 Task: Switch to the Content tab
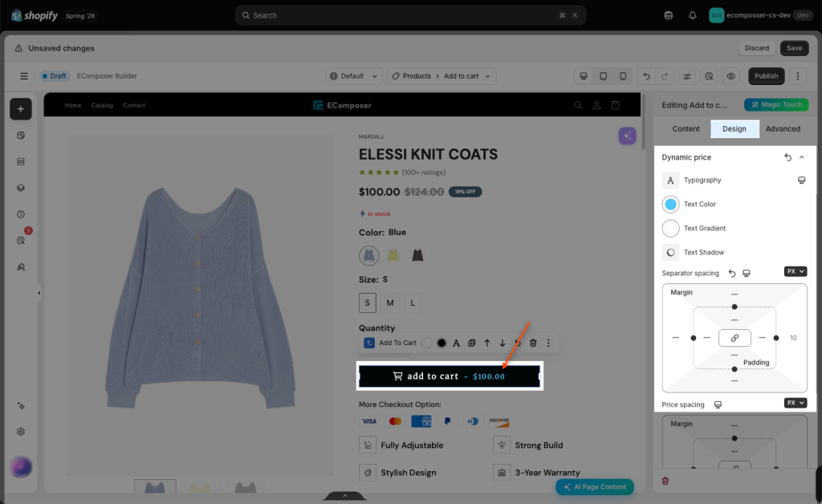tap(686, 129)
